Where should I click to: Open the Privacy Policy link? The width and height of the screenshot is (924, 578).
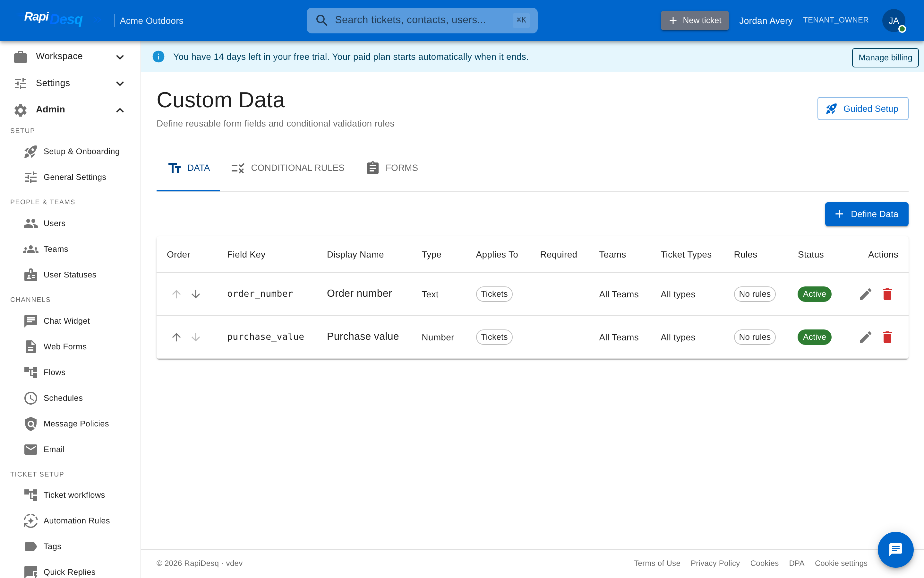715,563
